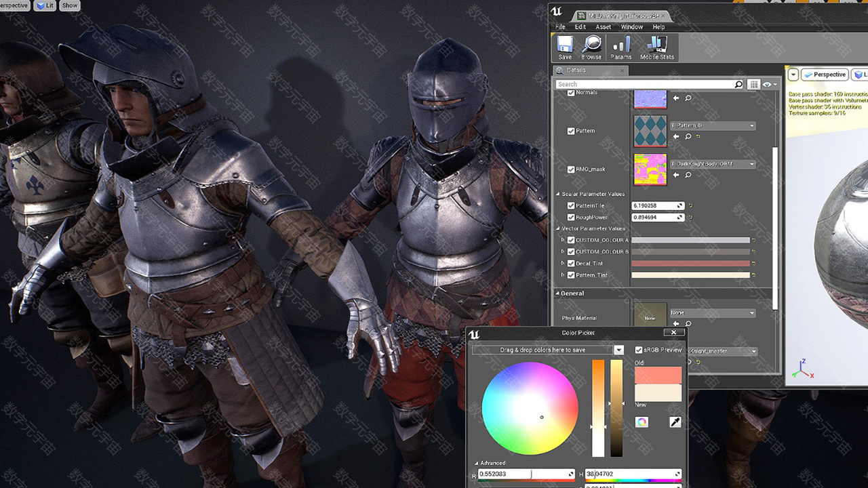Use selected asset arrow for Phys Material

[676, 324]
